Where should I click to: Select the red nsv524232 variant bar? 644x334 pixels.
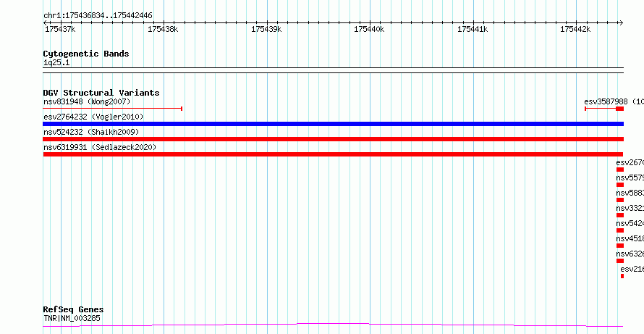pos(333,139)
